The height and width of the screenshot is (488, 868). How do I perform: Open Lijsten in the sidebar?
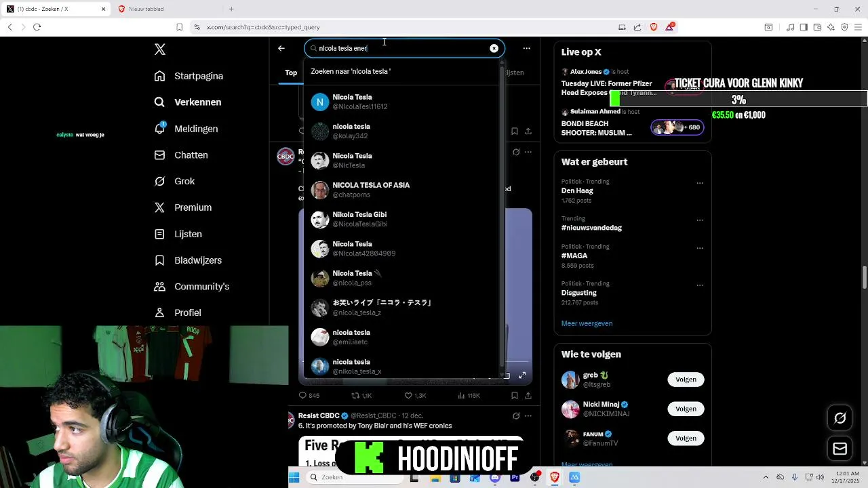[178, 234]
